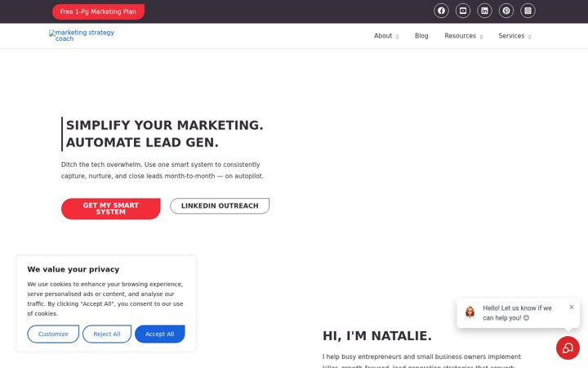Accept all cookies
Viewport: 588px width, 368px height.
[x=160, y=334]
